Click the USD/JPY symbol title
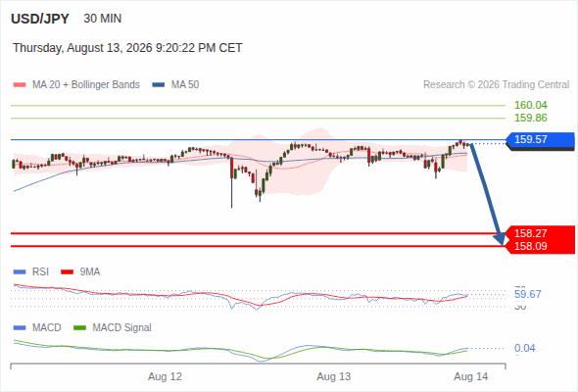 point(40,19)
